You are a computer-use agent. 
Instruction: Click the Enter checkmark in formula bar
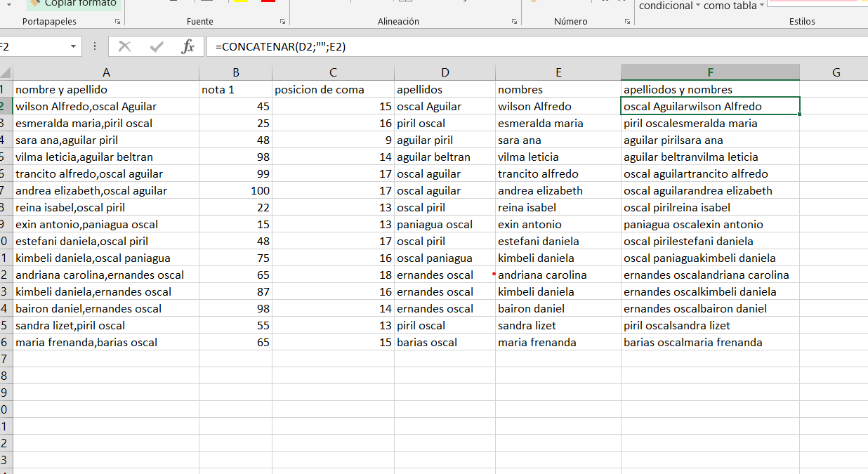[157, 47]
